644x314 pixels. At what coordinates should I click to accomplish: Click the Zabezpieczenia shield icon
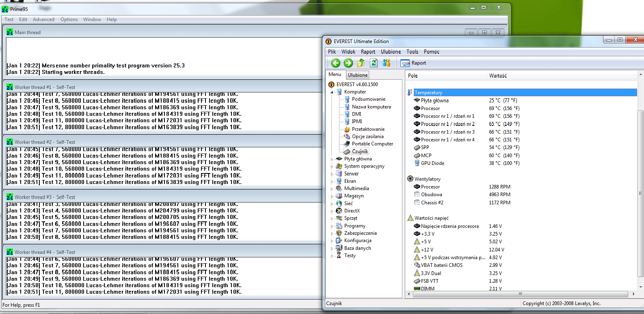click(339, 233)
